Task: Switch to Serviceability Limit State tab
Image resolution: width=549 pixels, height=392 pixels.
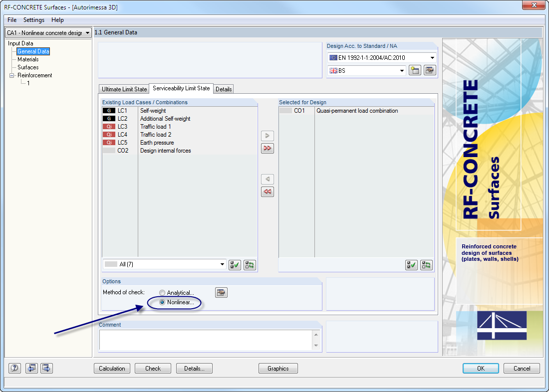Action: click(x=181, y=88)
